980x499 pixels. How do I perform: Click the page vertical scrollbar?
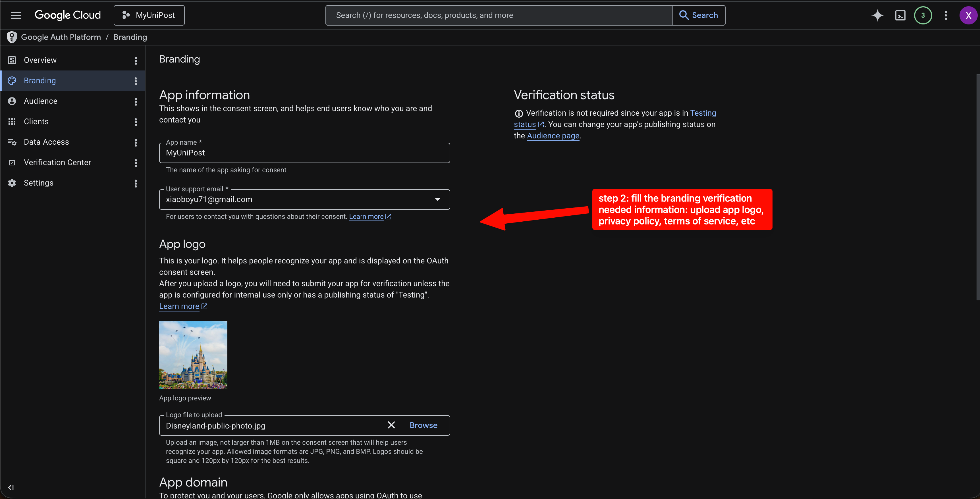pos(978,187)
